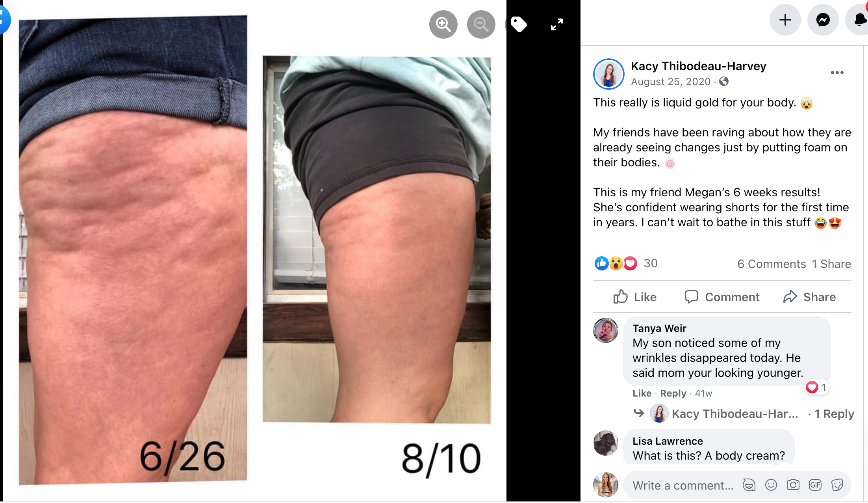Open post options three-dot menu
Viewport: 868px width, 503px height.
point(837,73)
